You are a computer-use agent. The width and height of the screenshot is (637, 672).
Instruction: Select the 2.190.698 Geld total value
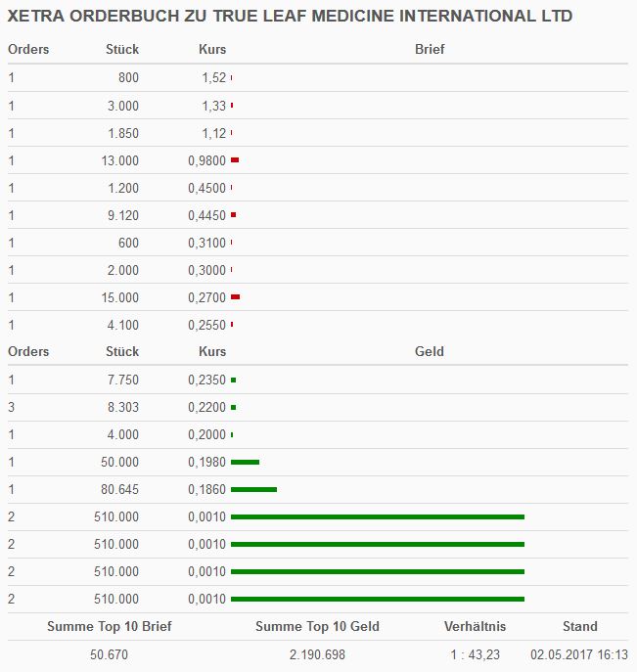[x=317, y=654]
